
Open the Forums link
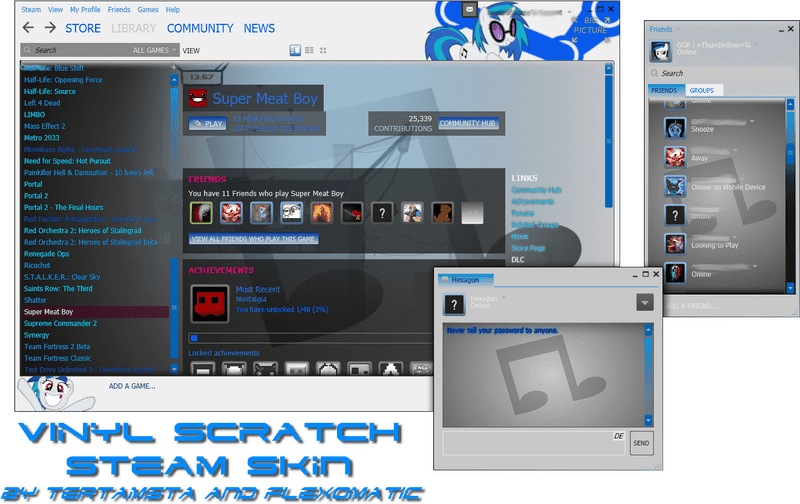[523, 213]
